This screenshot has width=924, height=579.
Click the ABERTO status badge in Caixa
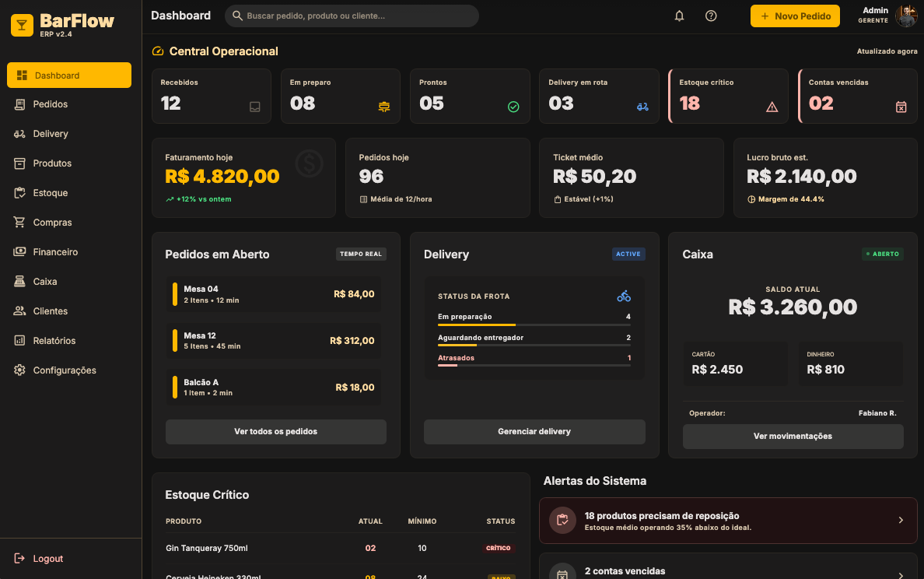pos(882,254)
